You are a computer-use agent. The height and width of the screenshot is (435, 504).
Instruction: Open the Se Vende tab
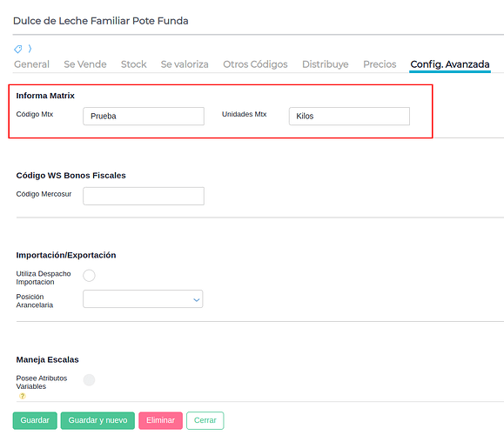click(85, 64)
